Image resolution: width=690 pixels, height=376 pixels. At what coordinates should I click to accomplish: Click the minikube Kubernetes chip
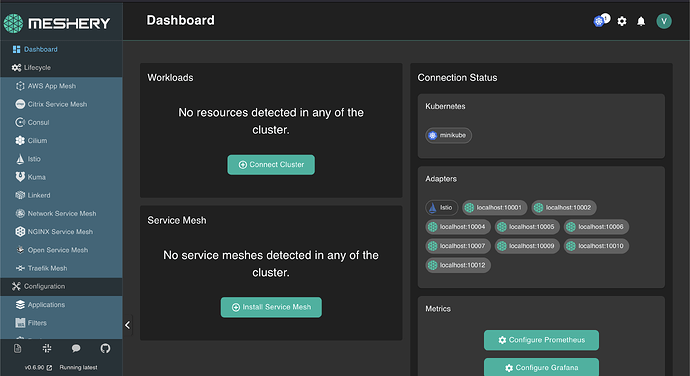[448, 135]
